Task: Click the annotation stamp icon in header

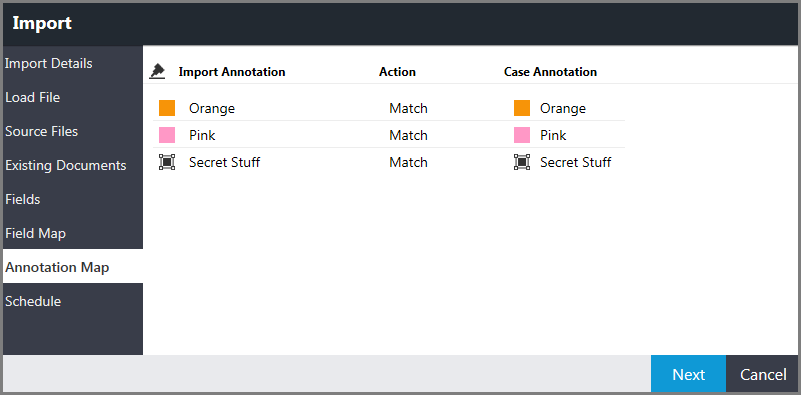Action: pos(157,72)
